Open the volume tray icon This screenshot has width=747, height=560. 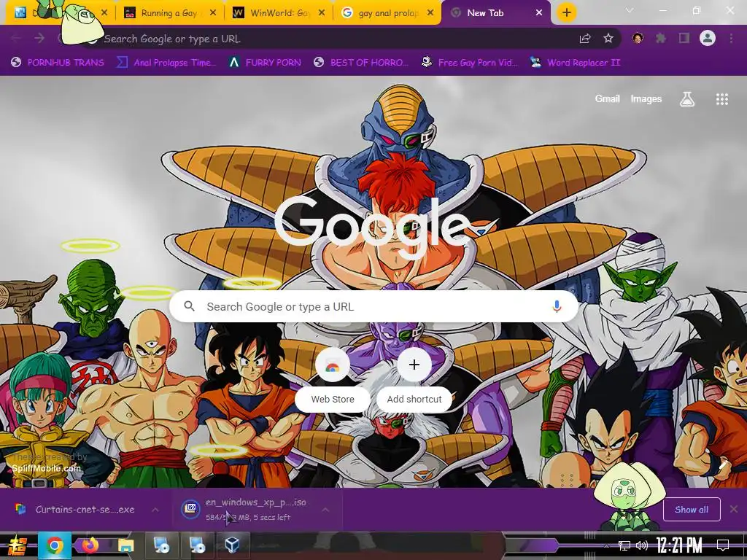tap(642, 545)
